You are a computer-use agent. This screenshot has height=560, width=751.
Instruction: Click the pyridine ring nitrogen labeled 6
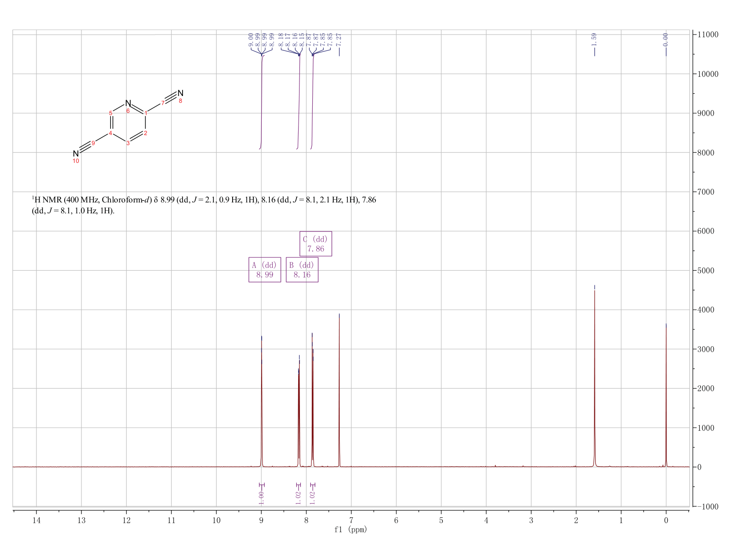(128, 104)
